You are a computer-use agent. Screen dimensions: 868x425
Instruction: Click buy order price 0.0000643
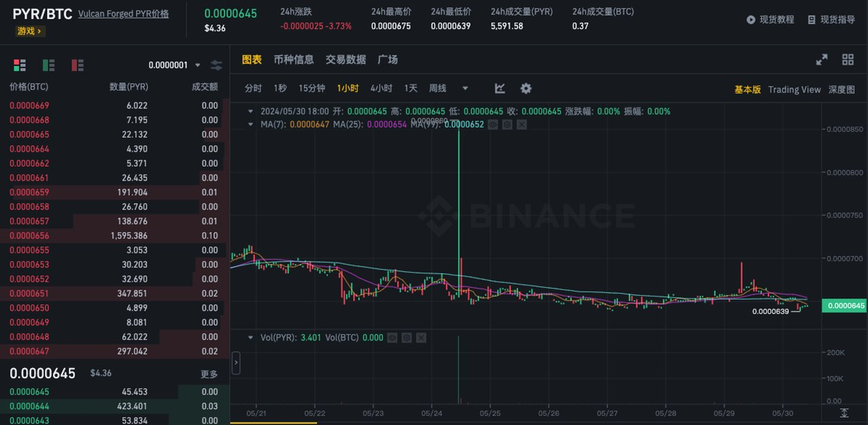(x=29, y=421)
